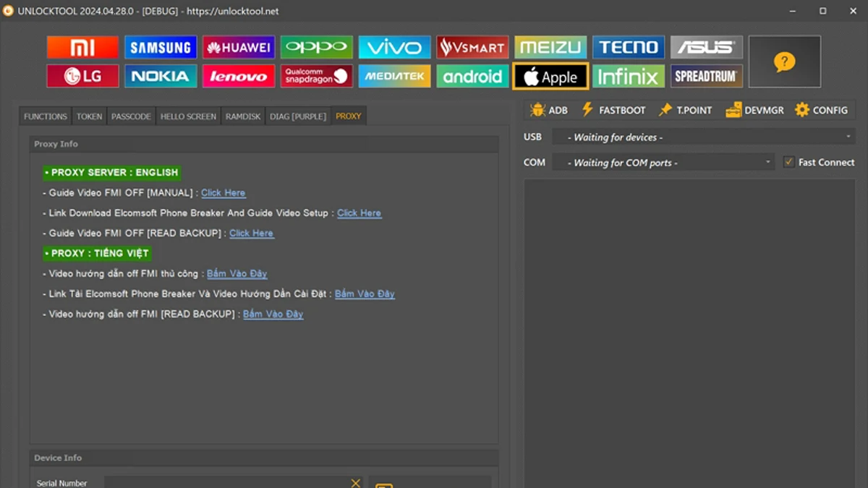Open the DIAG [PURPLE] tab
The height and width of the screenshot is (488, 868).
coord(298,116)
